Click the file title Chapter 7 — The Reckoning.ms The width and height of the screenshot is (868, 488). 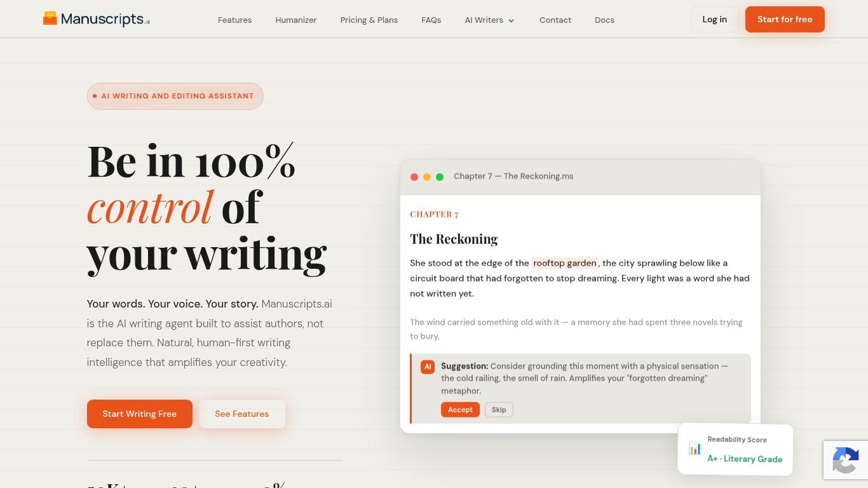point(513,176)
